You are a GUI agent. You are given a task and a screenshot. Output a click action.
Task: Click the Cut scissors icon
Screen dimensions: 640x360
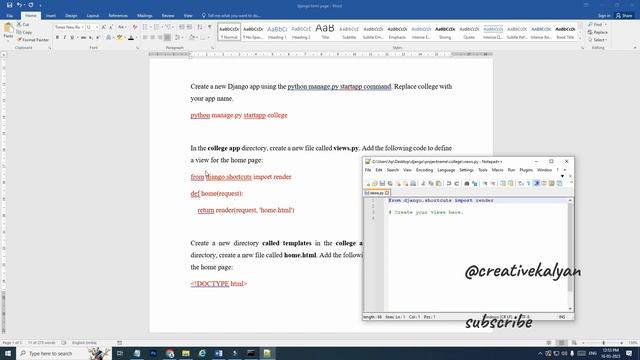[19, 24]
